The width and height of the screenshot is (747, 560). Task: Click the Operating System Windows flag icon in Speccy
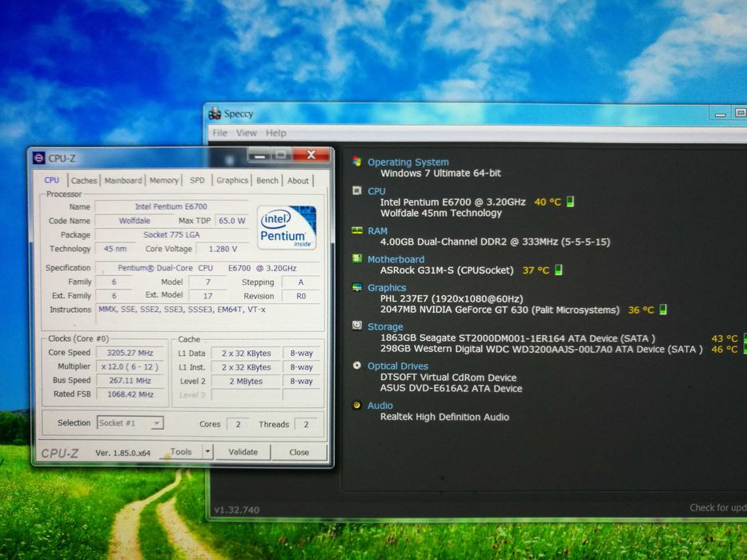pos(357,162)
